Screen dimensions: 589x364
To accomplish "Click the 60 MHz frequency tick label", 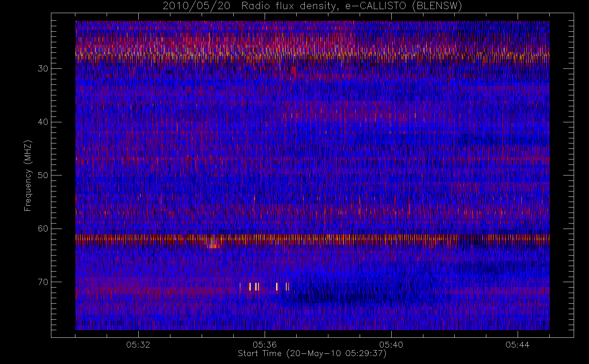I will click(43, 229).
